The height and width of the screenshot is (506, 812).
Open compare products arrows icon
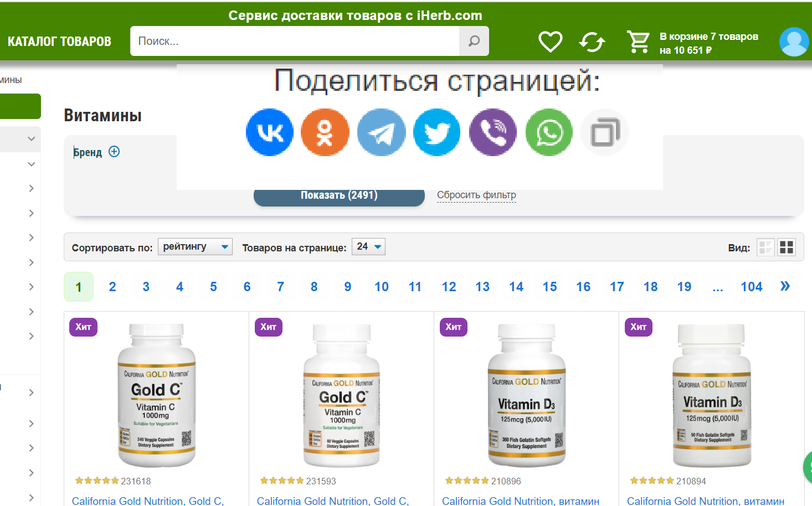(x=592, y=42)
